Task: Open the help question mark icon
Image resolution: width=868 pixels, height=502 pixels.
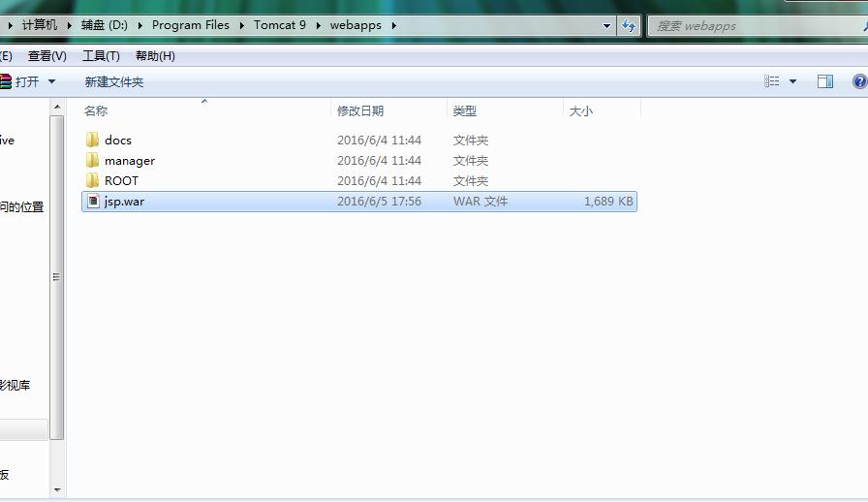Action: point(859,82)
